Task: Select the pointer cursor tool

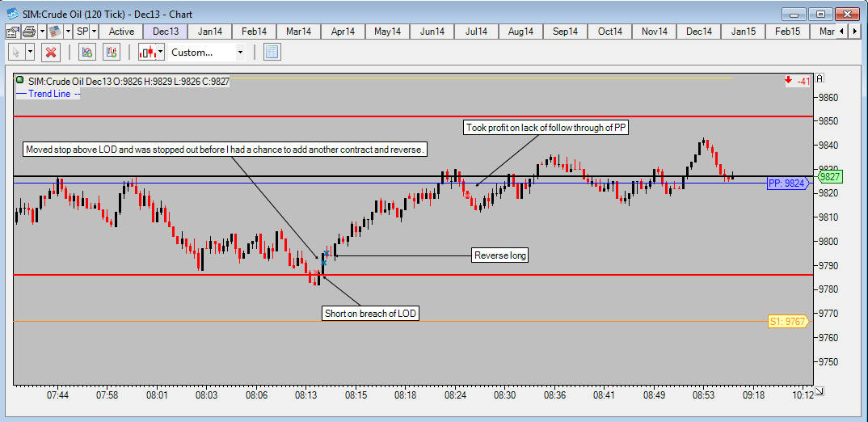Action: tap(16, 53)
